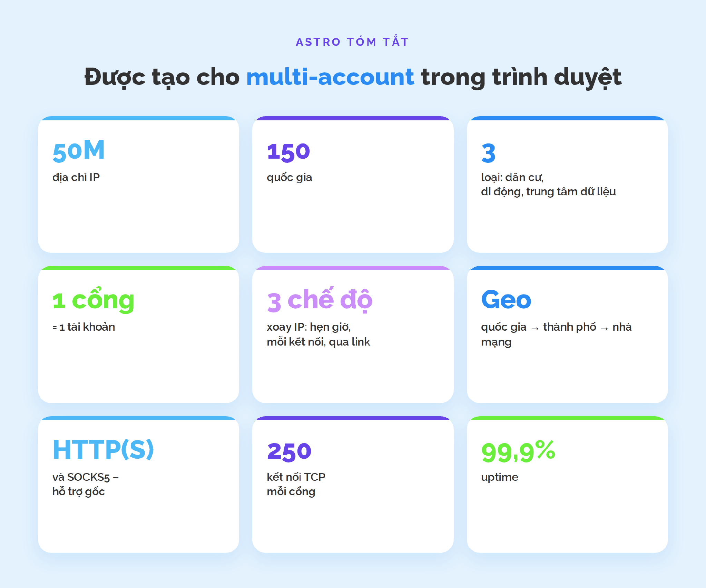The width and height of the screenshot is (706, 588).
Task: Open the 3 loại proxy card
Action: 567,185
